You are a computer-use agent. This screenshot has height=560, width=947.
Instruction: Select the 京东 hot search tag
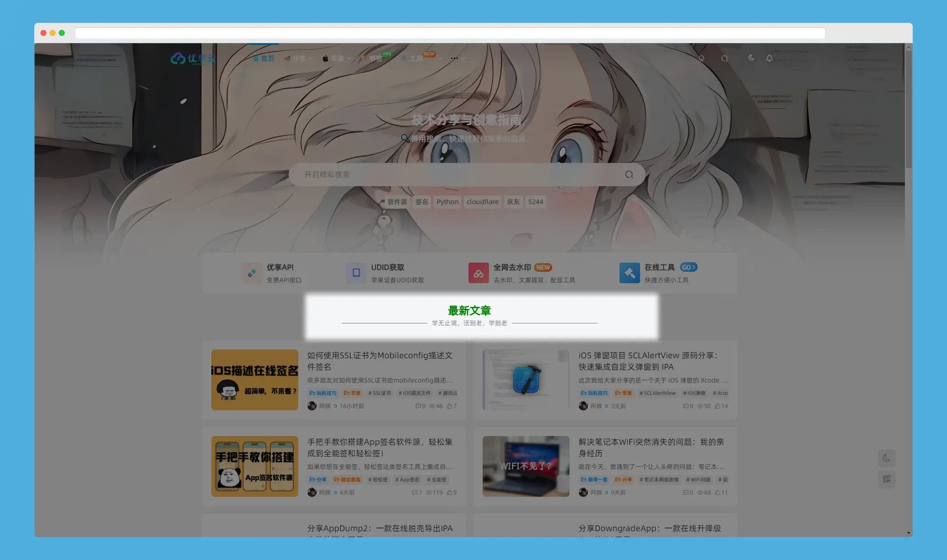pos(513,202)
